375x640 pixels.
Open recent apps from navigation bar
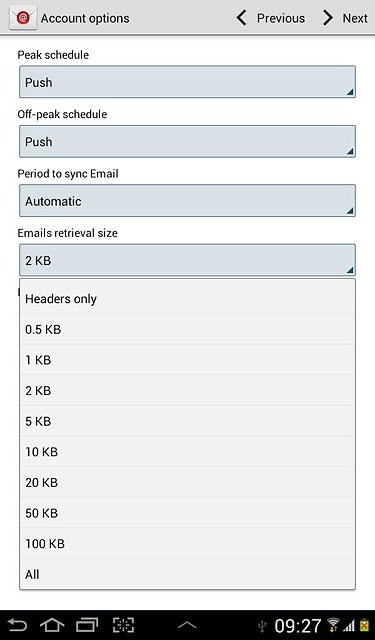tap(87, 625)
